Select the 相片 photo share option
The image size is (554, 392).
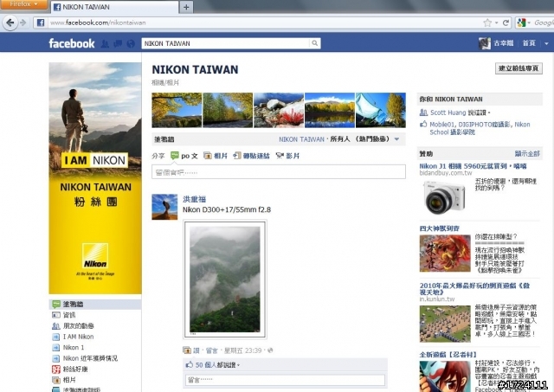pos(216,156)
